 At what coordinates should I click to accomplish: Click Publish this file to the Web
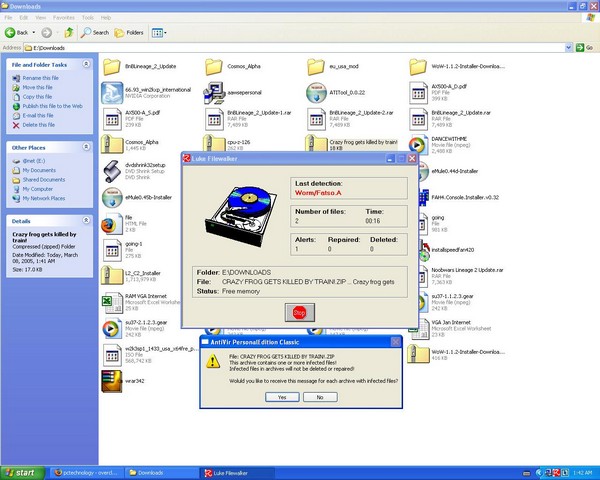52,106
